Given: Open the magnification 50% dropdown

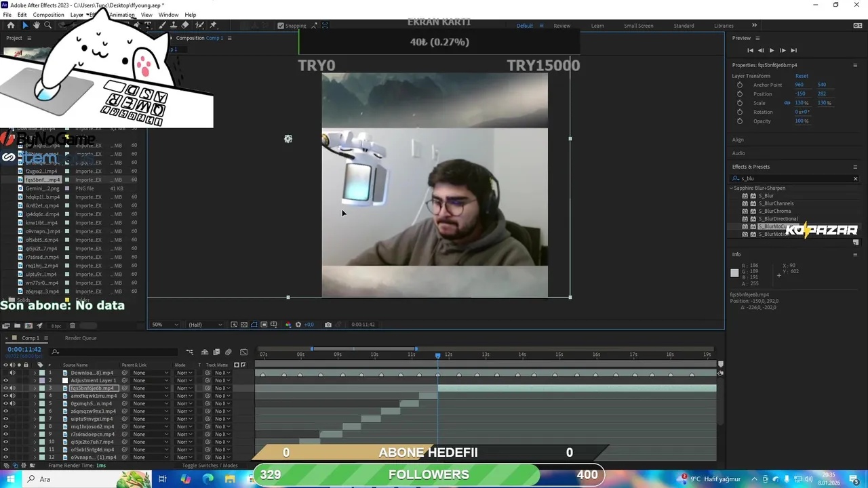Looking at the screenshot, I should [x=165, y=325].
